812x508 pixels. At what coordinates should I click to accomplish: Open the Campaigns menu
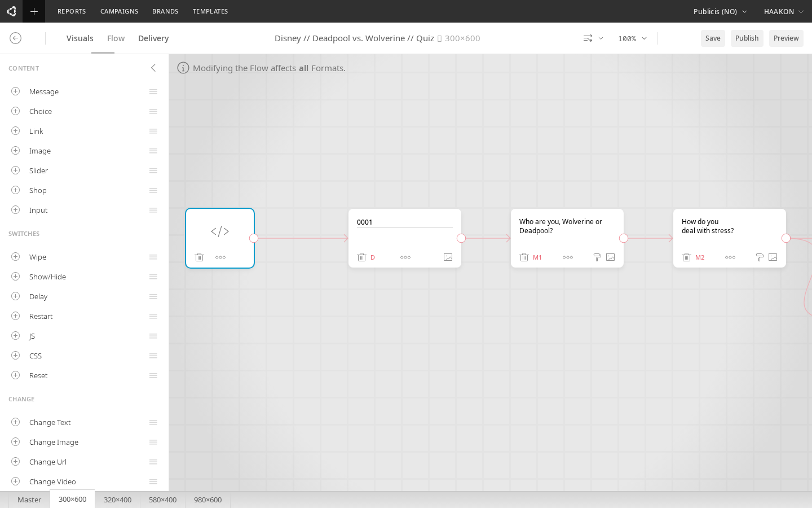[119, 11]
